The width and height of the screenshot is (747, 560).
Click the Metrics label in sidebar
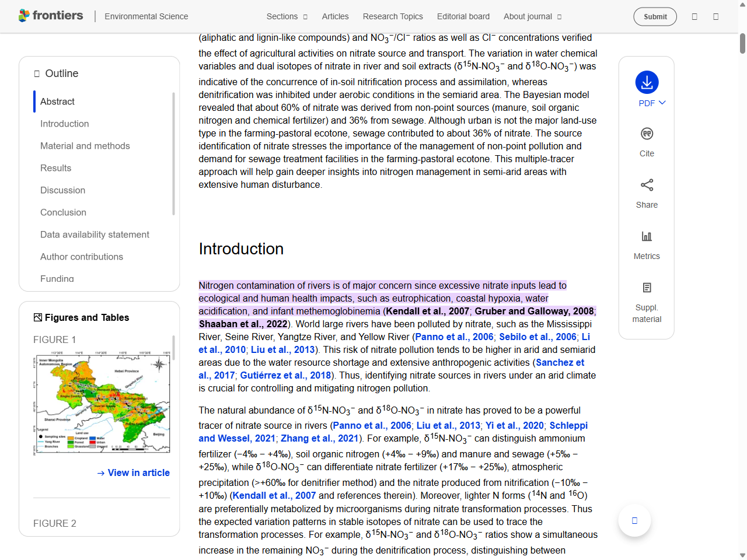(647, 256)
